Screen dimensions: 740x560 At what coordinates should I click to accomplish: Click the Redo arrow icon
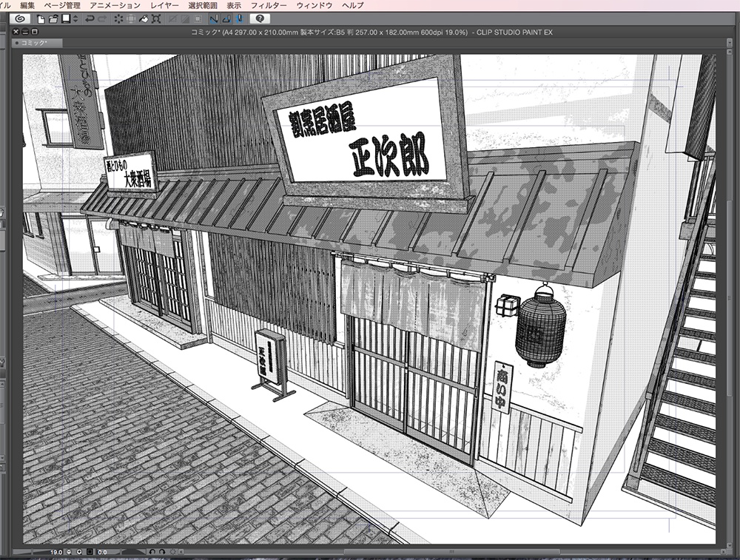tap(102, 19)
